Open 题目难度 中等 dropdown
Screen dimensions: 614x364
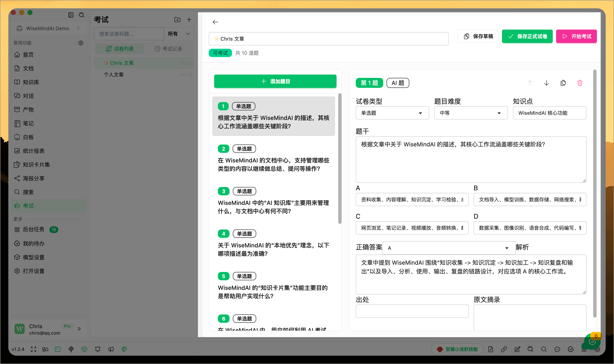471,113
